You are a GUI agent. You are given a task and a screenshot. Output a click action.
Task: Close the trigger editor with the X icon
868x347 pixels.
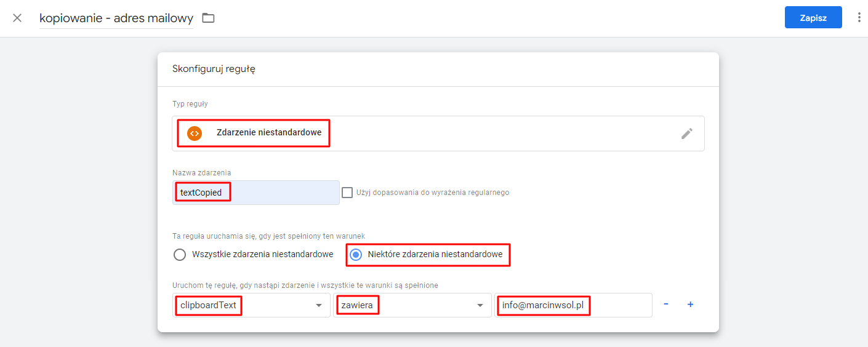tap(17, 18)
